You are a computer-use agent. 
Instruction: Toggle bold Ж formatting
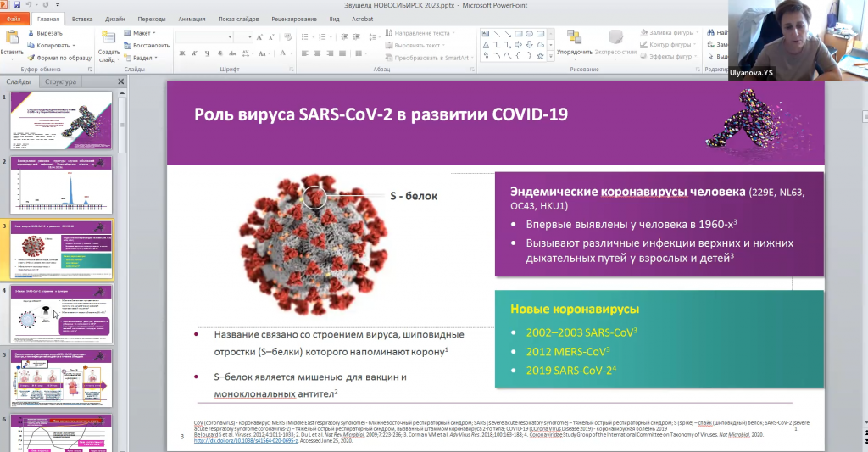[182, 53]
